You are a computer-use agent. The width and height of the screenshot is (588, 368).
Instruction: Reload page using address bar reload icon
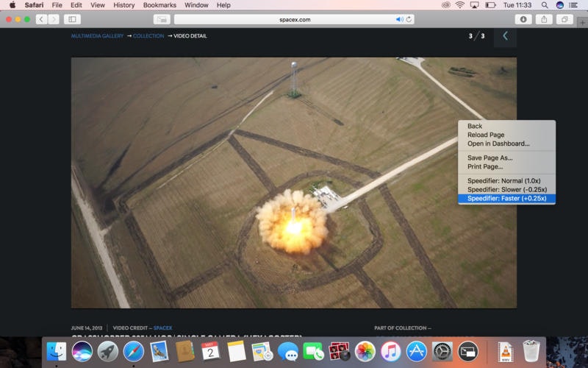pyautogui.click(x=409, y=19)
